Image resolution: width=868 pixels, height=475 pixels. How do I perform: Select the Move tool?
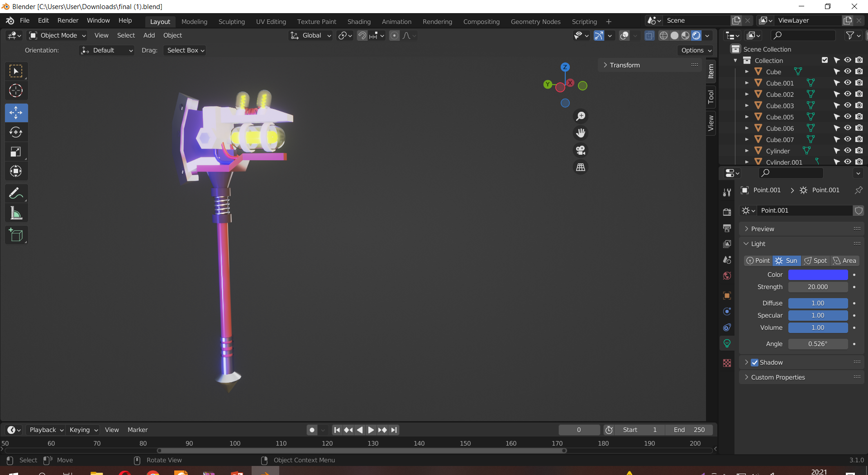point(16,113)
